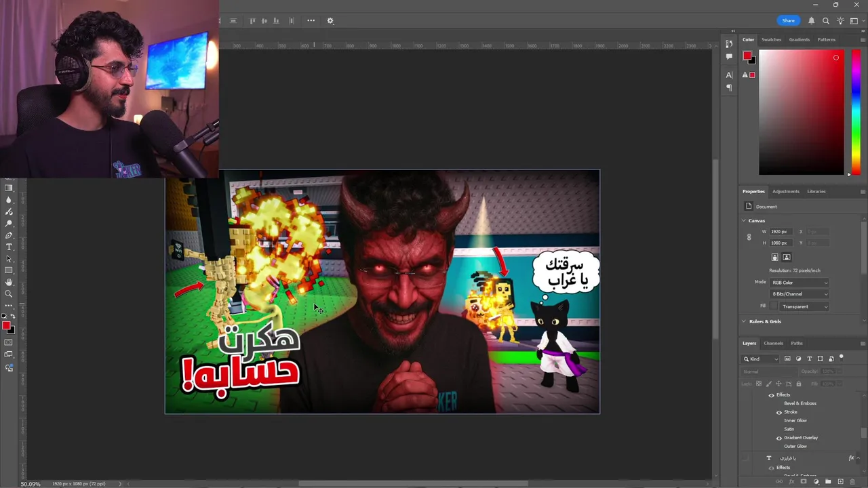This screenshot has height=488, width=868.
Task: Open the notifications bell icon
Action: [811, 20]
